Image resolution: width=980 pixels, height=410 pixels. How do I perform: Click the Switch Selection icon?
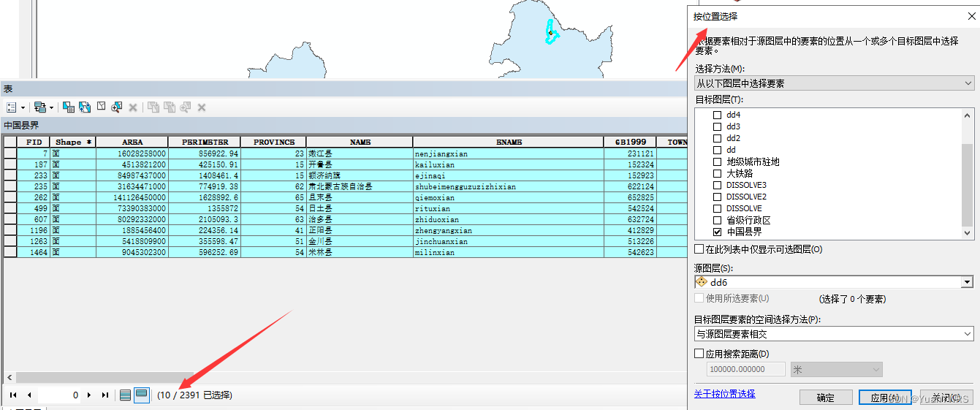click(85, 107)
